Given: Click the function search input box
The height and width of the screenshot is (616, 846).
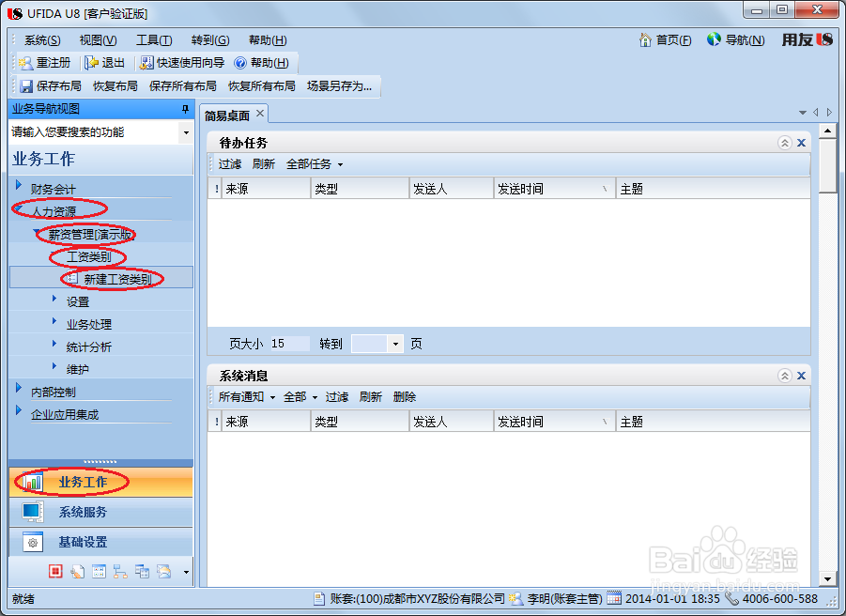Looking at the screenshot, I should tap(95, 132).
